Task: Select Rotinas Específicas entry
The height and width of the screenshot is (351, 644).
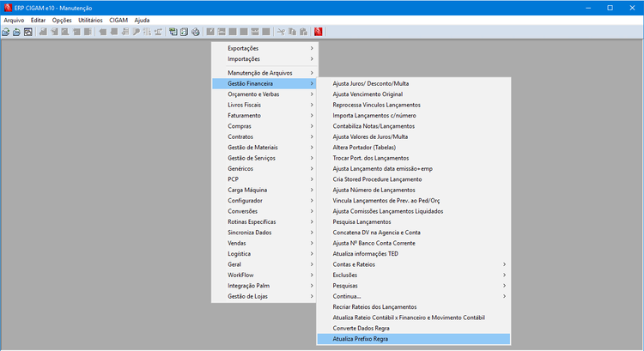Action: 264,222
